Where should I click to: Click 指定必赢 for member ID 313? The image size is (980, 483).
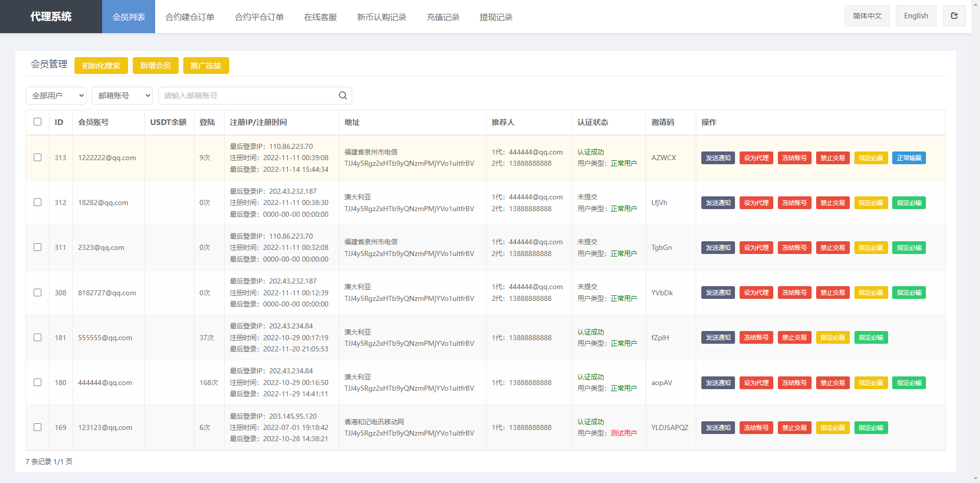(871, 158)
